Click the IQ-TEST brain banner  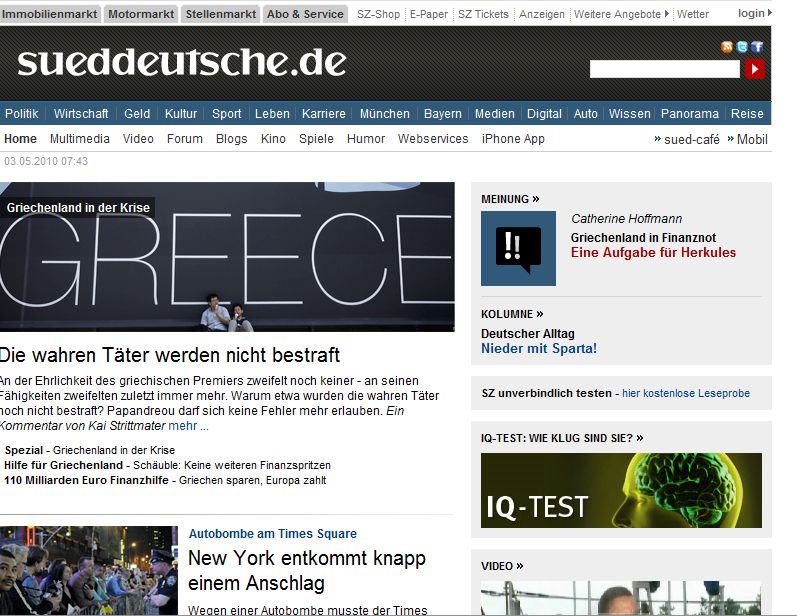pyautogui.click(x=621, y=490)
